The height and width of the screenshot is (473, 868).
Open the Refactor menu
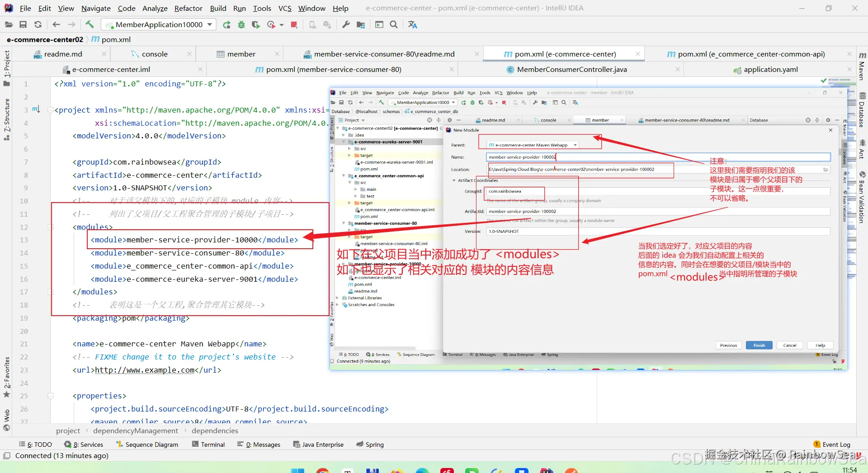pos(188,8)
